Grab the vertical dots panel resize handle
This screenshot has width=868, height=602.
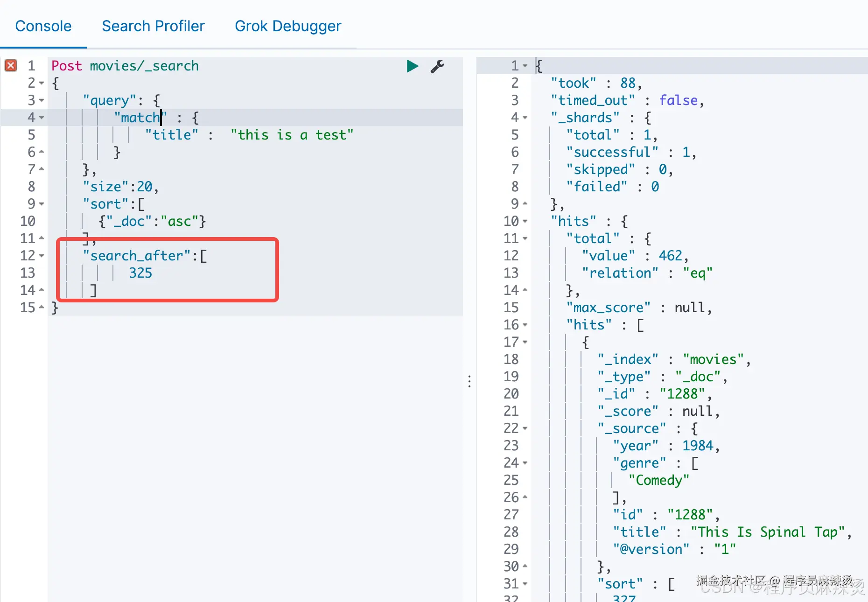(x=469, y=382)
